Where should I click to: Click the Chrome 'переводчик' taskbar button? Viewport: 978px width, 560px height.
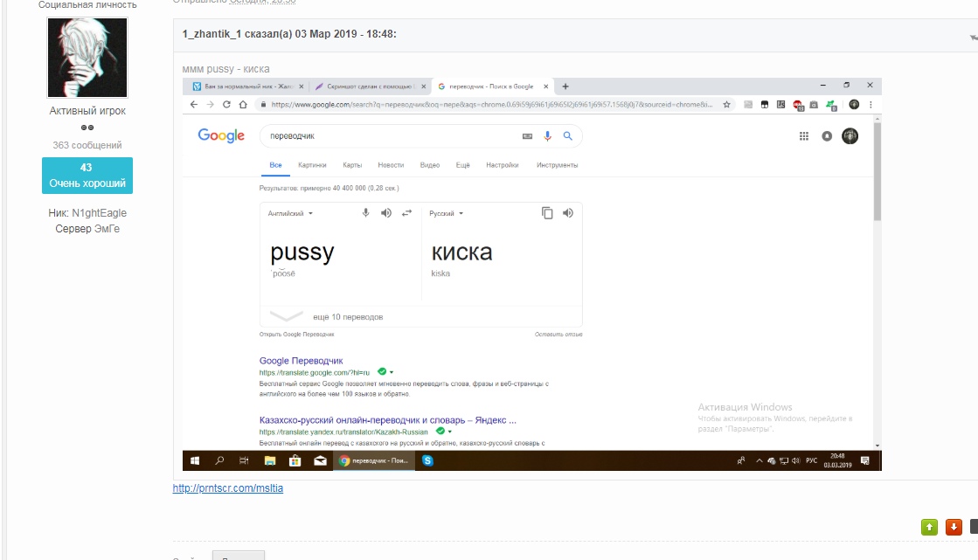(x=373, y=461)
